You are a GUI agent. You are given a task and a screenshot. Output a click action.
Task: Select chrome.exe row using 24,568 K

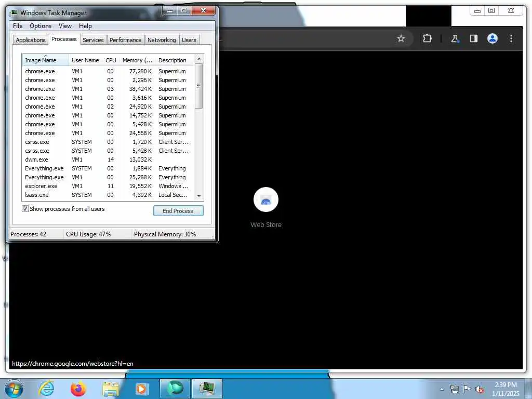click(109, 133)
